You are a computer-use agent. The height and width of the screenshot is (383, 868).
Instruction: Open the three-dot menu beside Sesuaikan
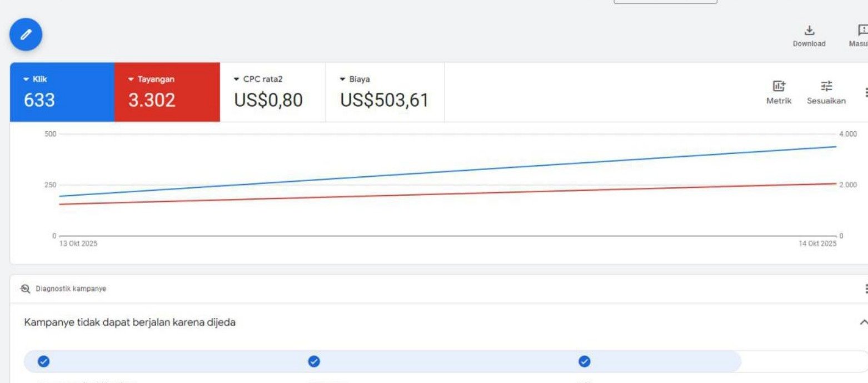click(865, 92)
